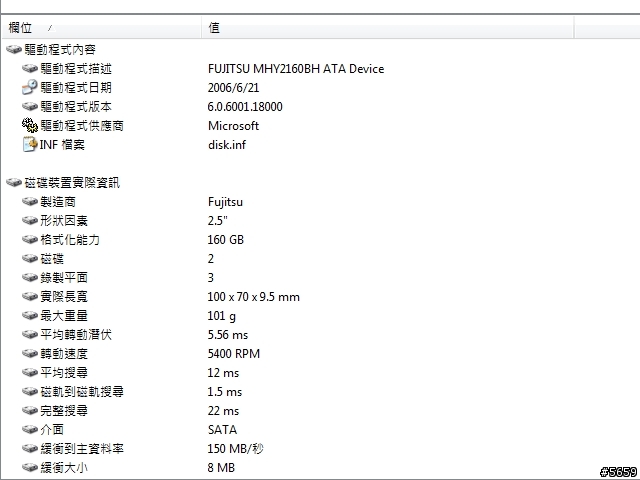Click the disk icon beside 轉動速度

(x=30, y=353)
